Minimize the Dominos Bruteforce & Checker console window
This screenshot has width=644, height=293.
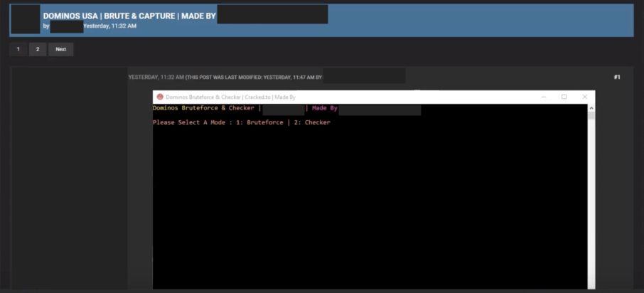(x=544, y=97)
